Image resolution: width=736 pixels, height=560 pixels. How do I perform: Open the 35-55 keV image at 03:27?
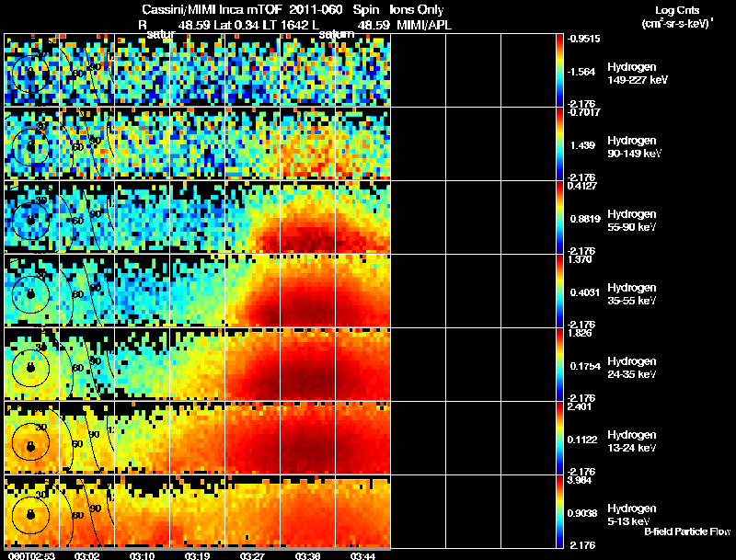point(252,291)
